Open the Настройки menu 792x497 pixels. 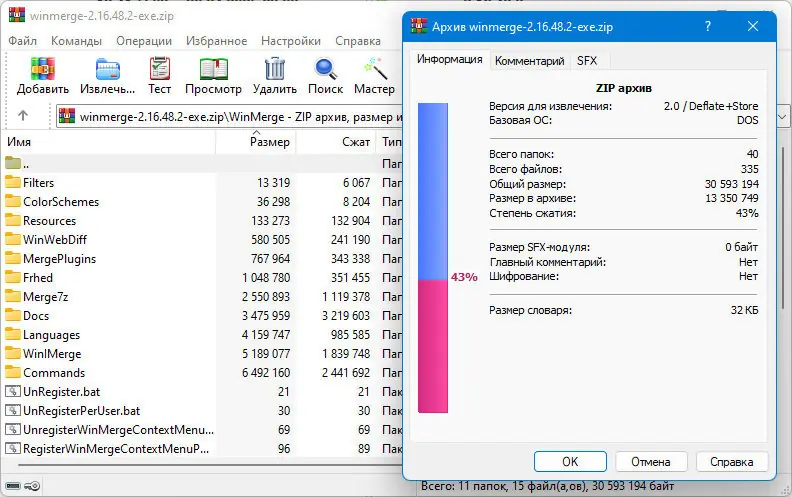291,41
